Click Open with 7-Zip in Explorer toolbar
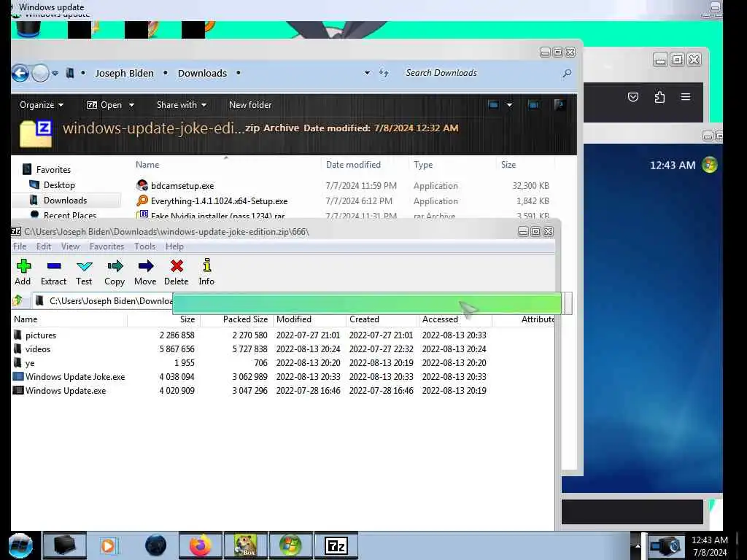This screenshot has width=747, height=560. point(104,105)
